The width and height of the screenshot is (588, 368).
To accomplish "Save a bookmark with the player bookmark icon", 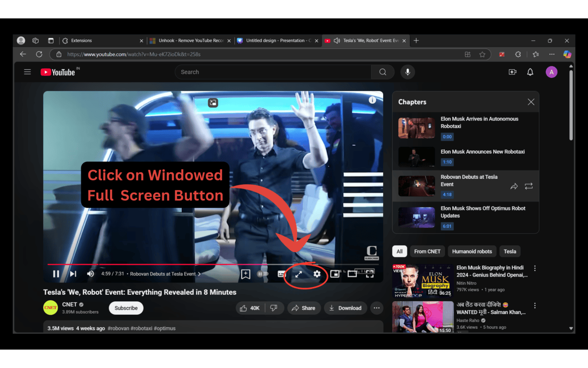I will [246, 274].
